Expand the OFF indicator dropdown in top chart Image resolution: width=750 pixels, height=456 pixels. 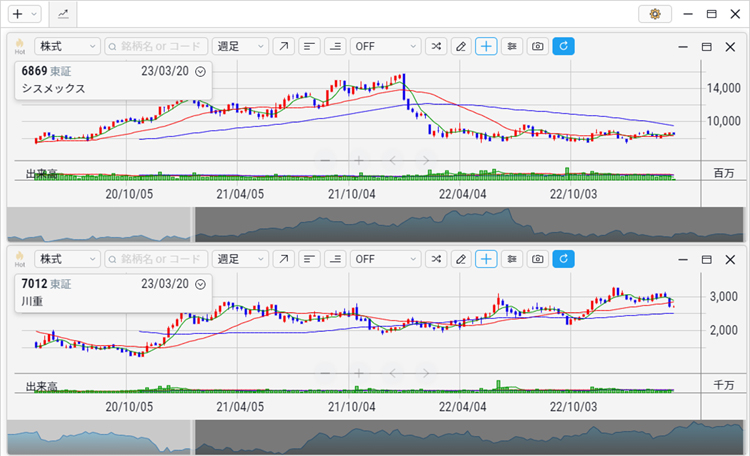pyautogui.click(x=385, y=46)
